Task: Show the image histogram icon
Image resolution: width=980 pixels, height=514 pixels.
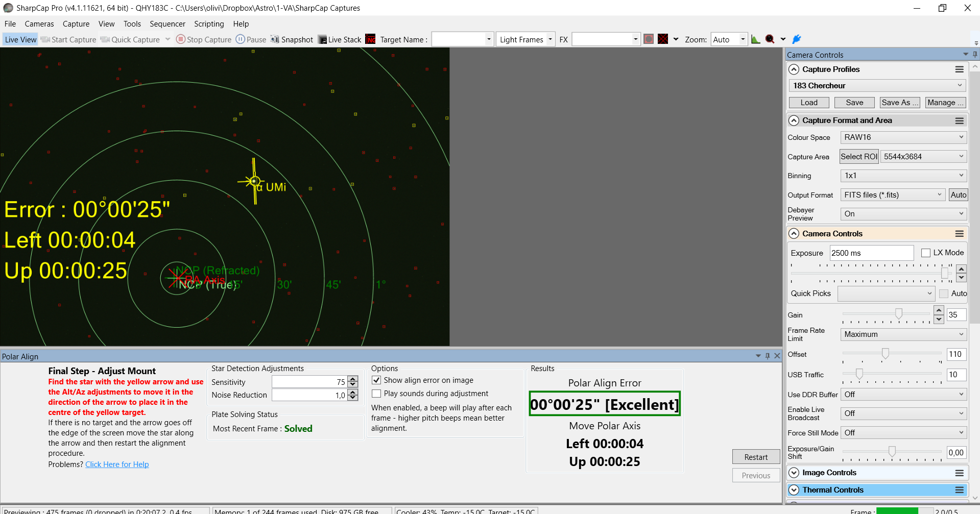Action: (756, 39)
